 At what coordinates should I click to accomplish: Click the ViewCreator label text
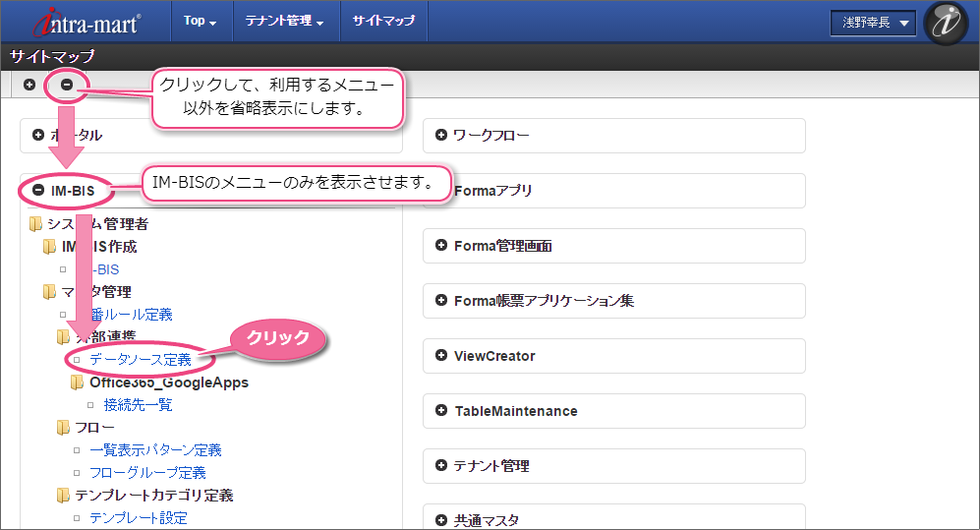click(494, 356)
